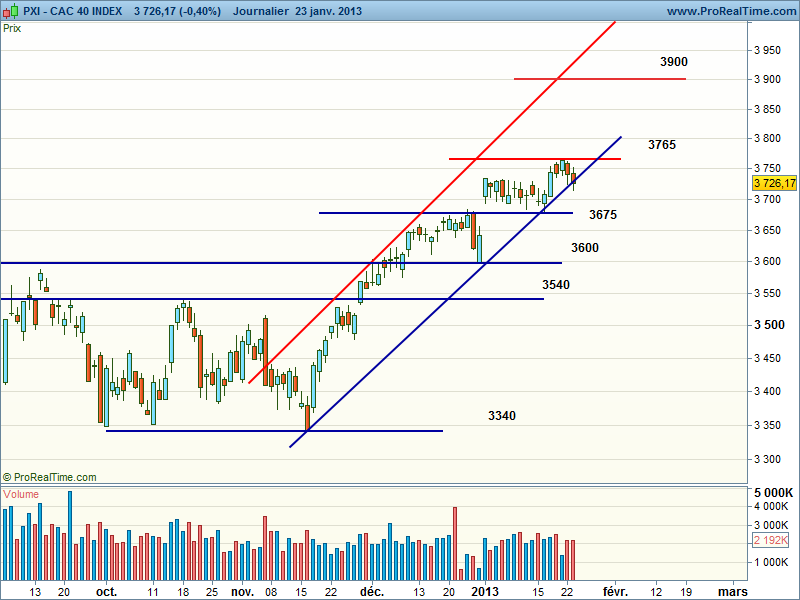Click the 3540 support level label
The width and height of the screenshot is (800, 600).
pos(556,285)
